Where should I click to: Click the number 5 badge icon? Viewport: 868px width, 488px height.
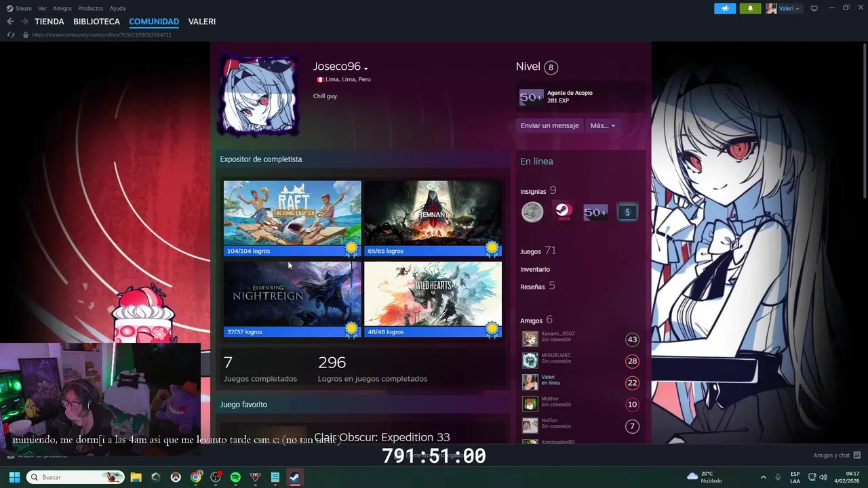click(x=627, y=212)
